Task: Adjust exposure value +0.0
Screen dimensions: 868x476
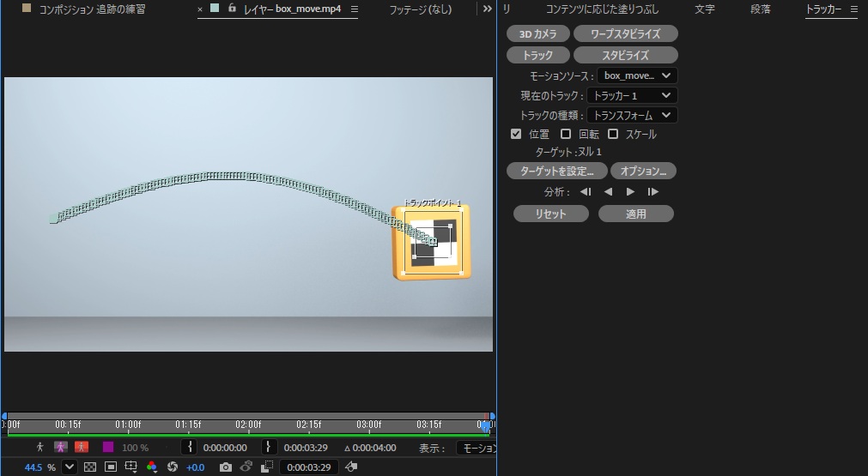Action: 195,467
